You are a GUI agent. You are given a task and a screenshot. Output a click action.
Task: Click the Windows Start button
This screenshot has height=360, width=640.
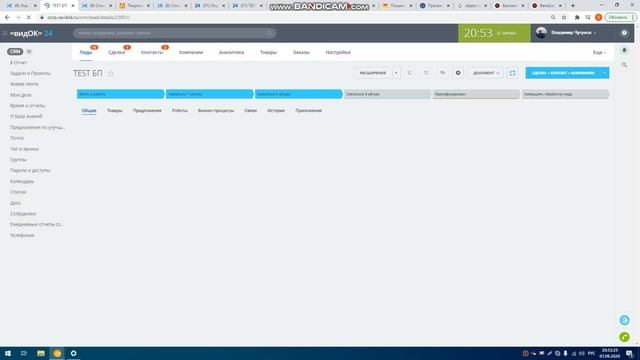[8, 353]
